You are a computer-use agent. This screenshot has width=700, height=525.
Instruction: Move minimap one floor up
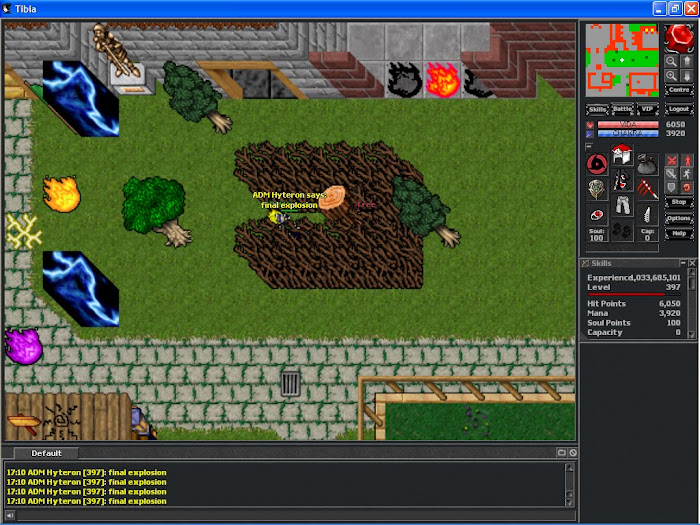(x=687, y=61)
